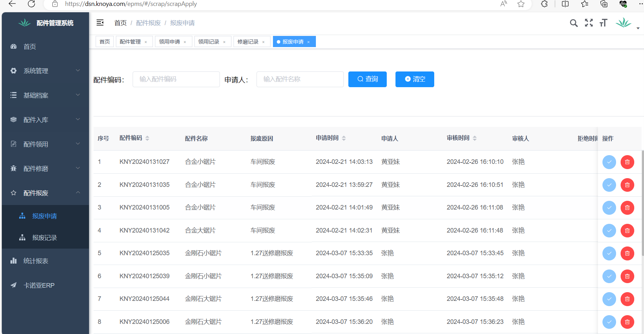This screenshot has width=644, height=334.
Task: Click table vertical scrollbar
Action: 643,203
